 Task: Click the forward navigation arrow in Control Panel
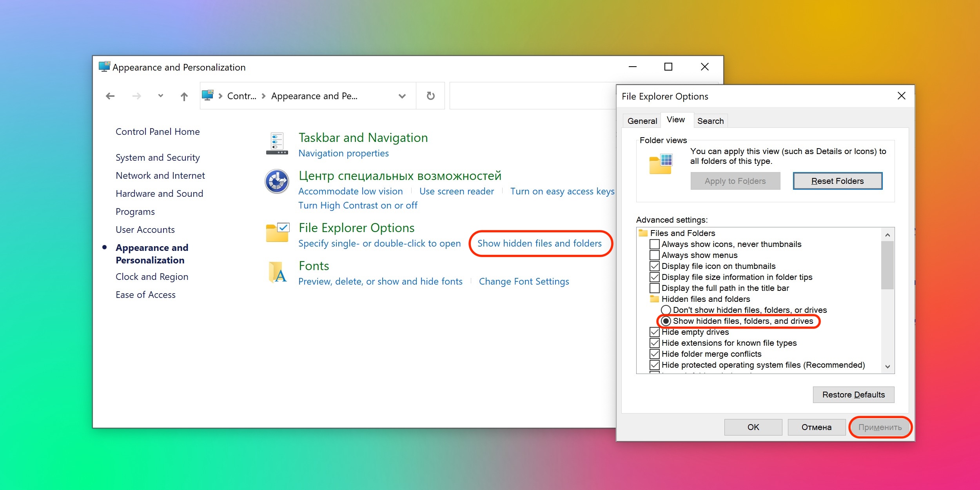136,96
